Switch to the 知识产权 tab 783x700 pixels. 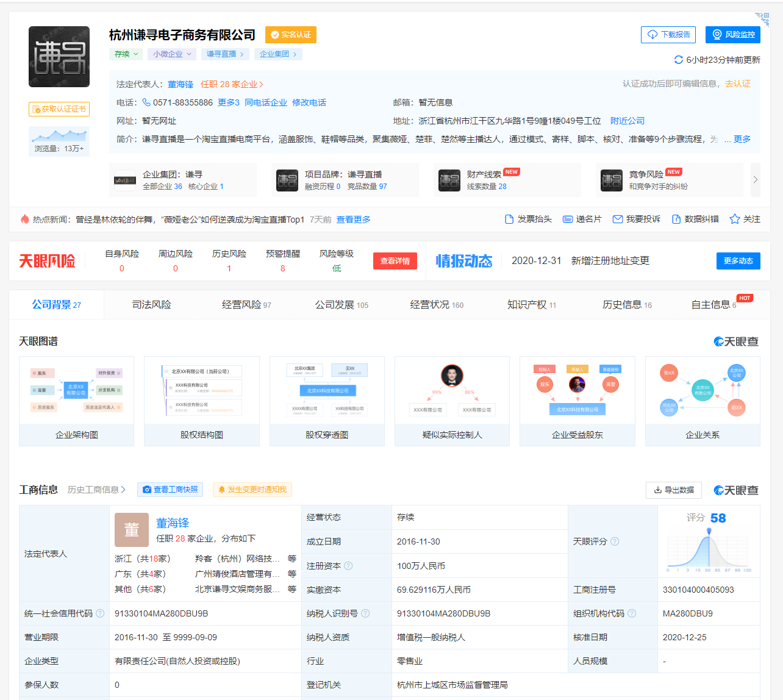(532, 305)
